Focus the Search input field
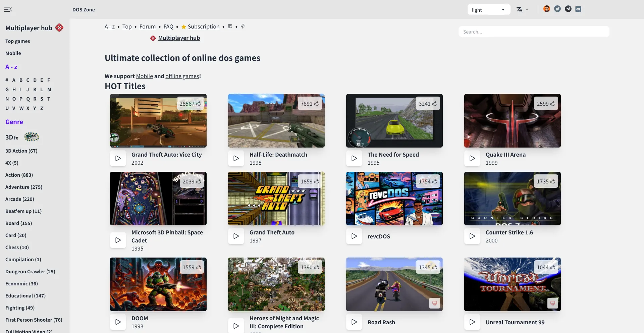This screenshot has height=333, width=644. (534, 32)
